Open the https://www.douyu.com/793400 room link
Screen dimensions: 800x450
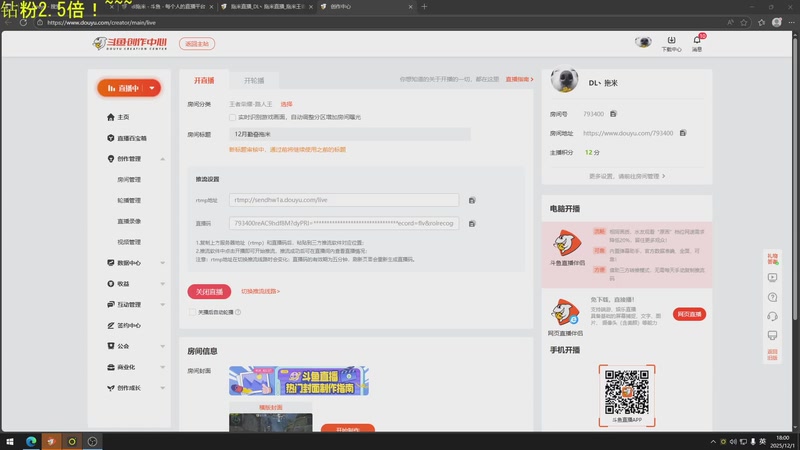tap(628, 133)
